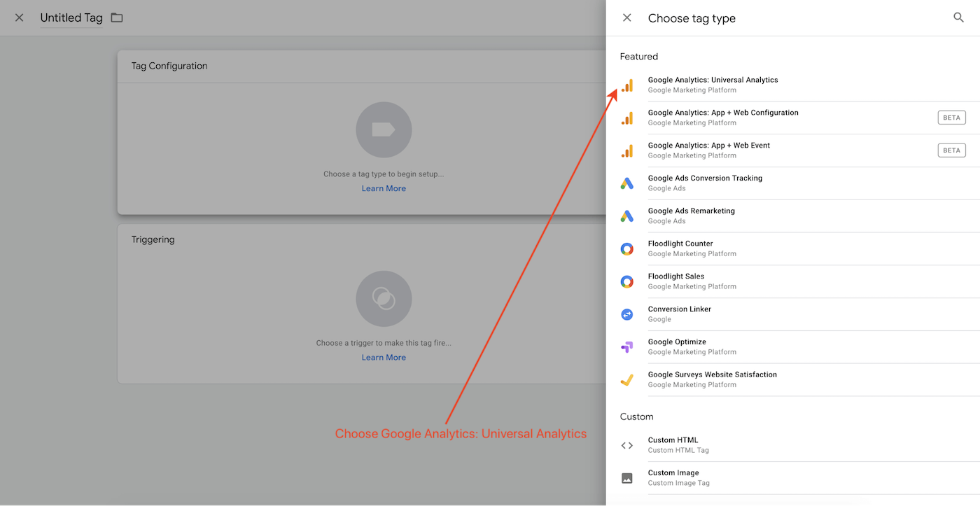The image size is (980, 506).
Task: Open the folder icon beside Untitled Tag
Action: [x=117, y=18]
